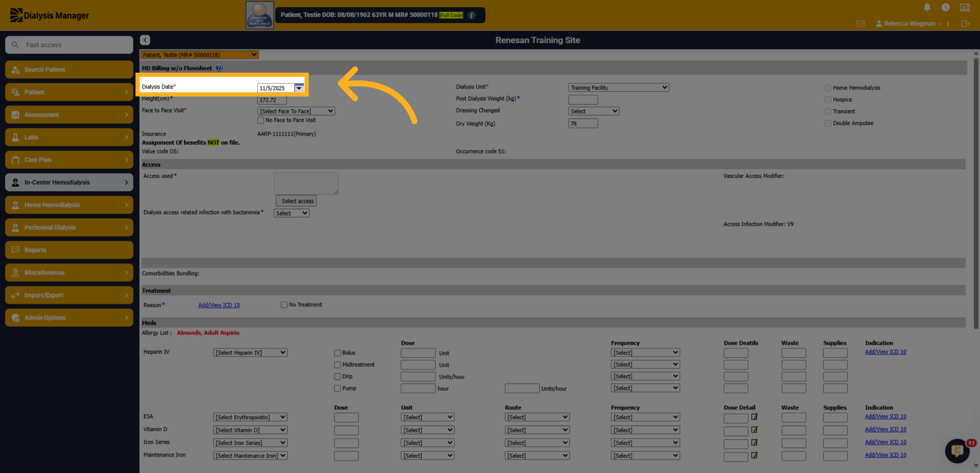Click the Dialysis Manager logo
This screenshot has height=473, width=980.
(x=49, y=15)
